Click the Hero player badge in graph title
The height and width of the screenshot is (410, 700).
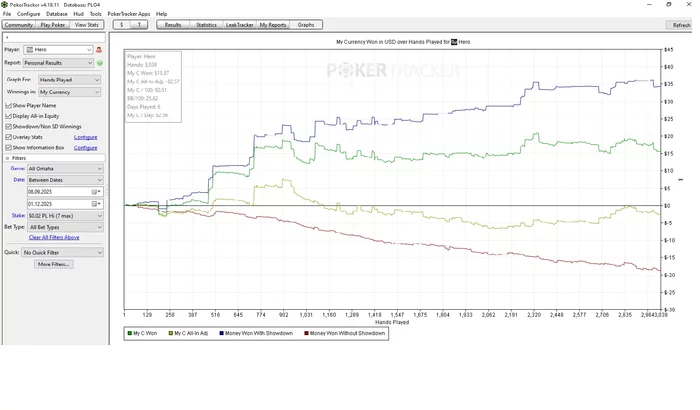[454, 42]
